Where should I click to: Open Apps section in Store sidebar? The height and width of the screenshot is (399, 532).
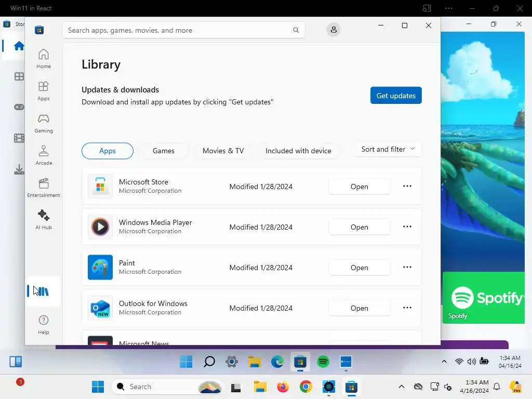click(x=44, y=91)
